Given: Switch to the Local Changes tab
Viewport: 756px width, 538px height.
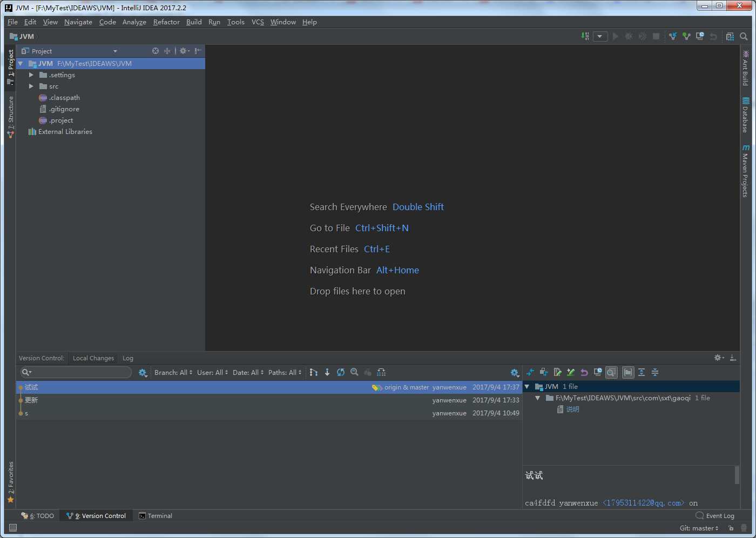Looking at the screenshot, I should [x=93, y=358].
